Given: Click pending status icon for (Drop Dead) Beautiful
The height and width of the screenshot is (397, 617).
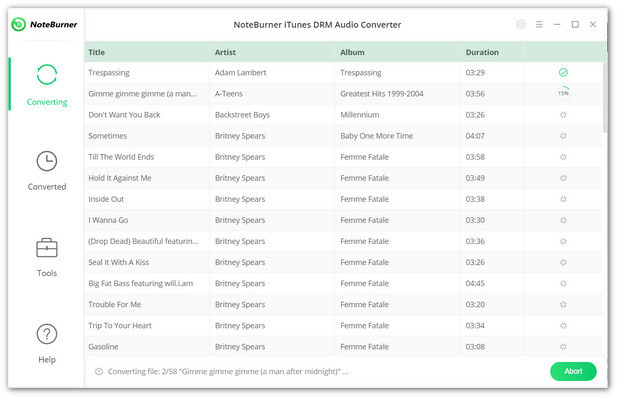Looking at the screenshot, I should point(563,241).
